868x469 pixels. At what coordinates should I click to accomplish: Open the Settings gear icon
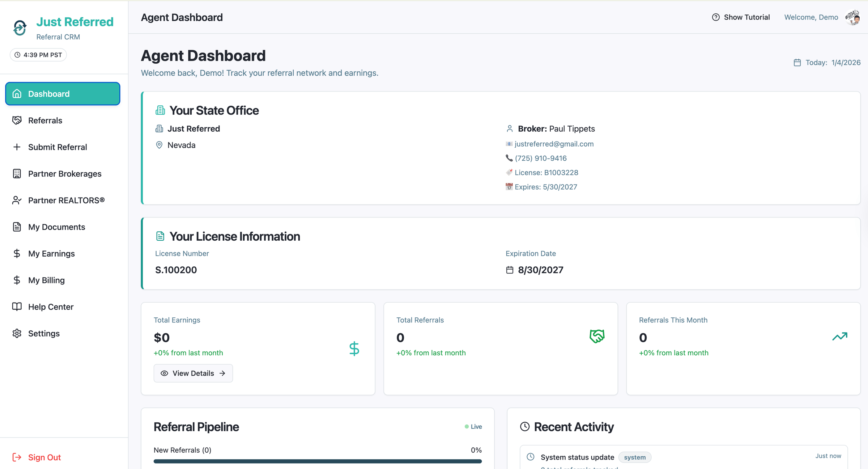[17, 333]
